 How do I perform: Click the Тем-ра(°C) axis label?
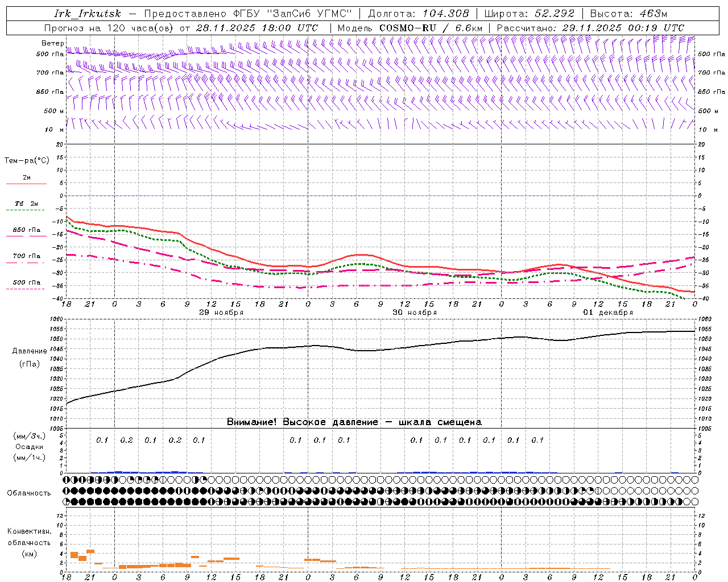tap(27, 161)
